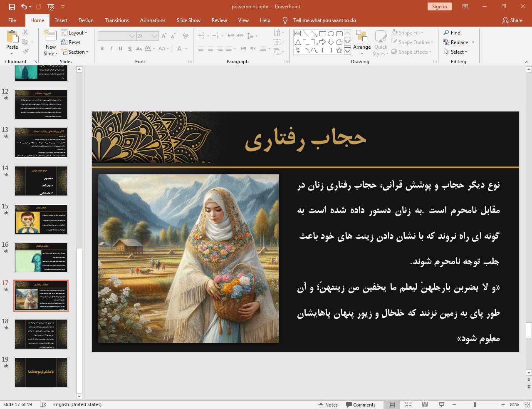Toggle underline formatting
The image size is (532, 409).
(x=120, y=49)
